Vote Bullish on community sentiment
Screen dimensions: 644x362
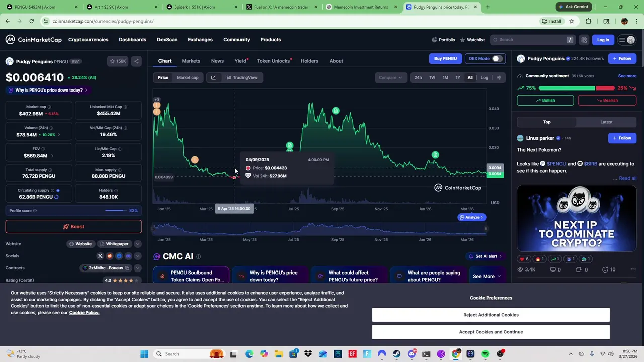545,100
